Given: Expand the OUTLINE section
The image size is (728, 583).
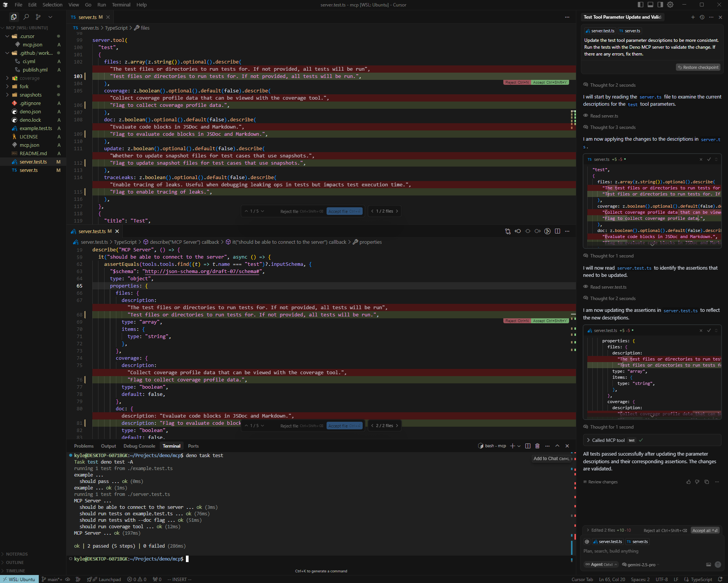Looking at the screenshot, I should 15,562.
